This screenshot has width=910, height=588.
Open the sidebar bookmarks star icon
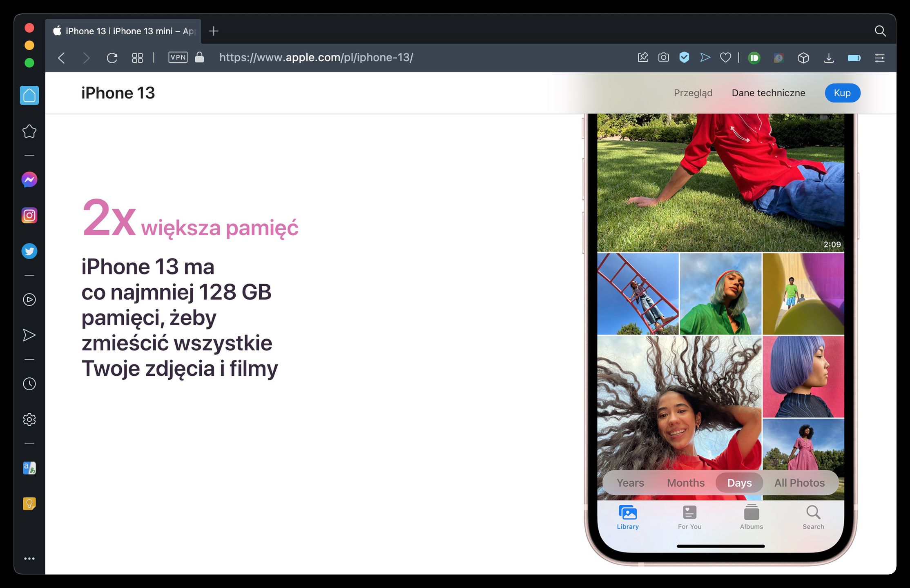pyautogui.click(x=29, y=131)
